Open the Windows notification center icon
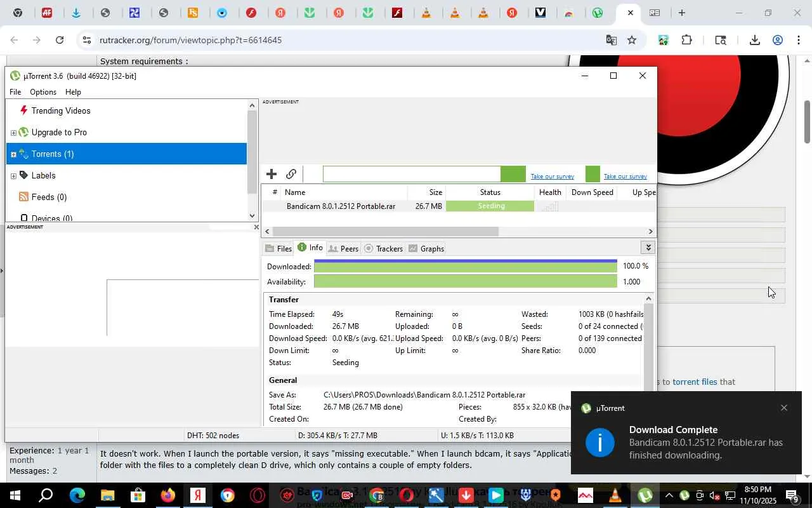Screen dimensions: 812x508 point(792,495)
